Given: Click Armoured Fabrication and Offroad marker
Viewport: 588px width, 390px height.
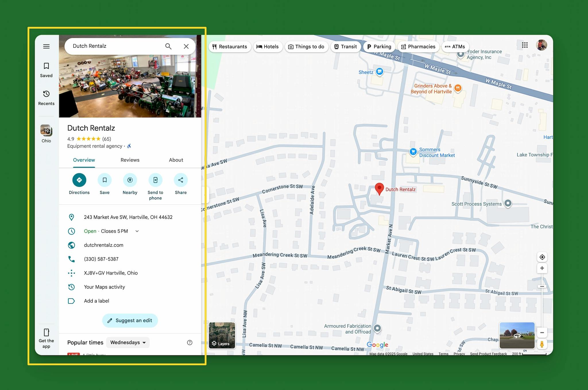Looking at the screenshot, I should [378, 328].
